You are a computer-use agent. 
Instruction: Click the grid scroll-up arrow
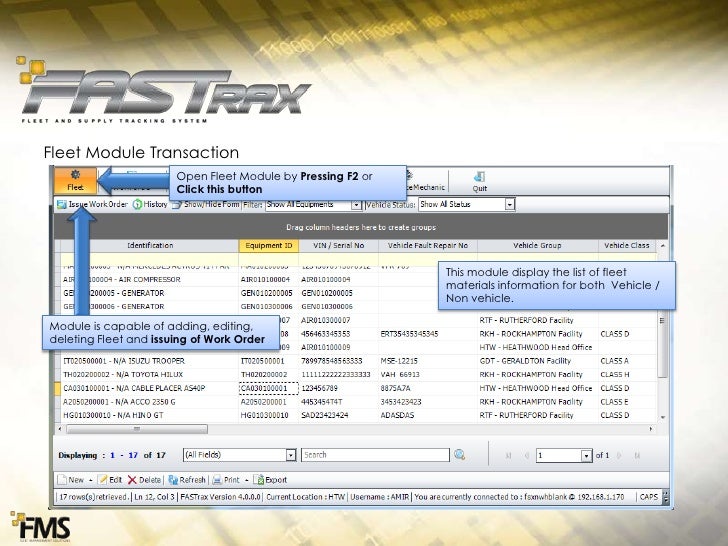pos(663,246)
